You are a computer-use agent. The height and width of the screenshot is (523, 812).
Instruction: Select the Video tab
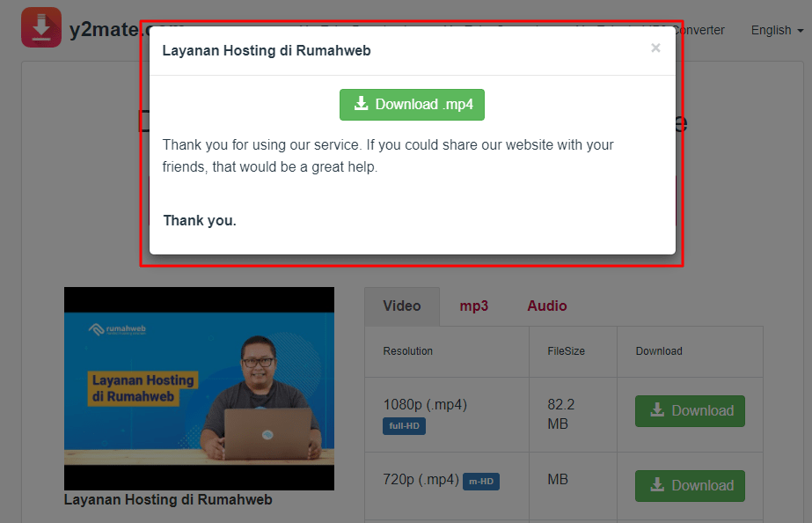[x=402, y=306]
